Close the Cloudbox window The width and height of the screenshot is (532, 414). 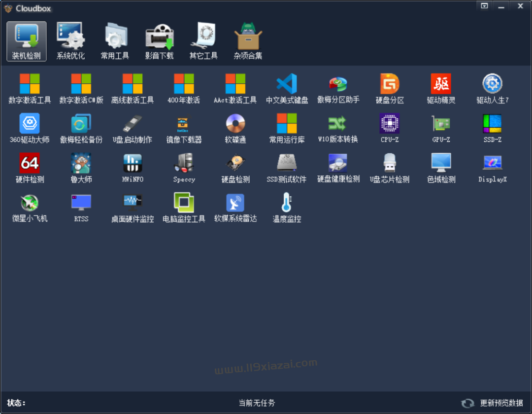pyautogui.click(x=520, y=6)
